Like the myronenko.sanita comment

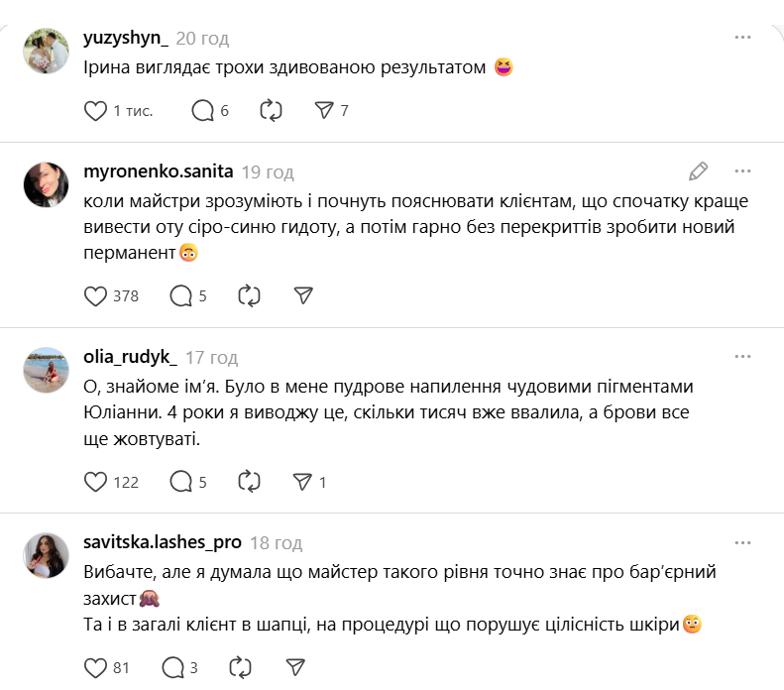[x=95, y=295]
